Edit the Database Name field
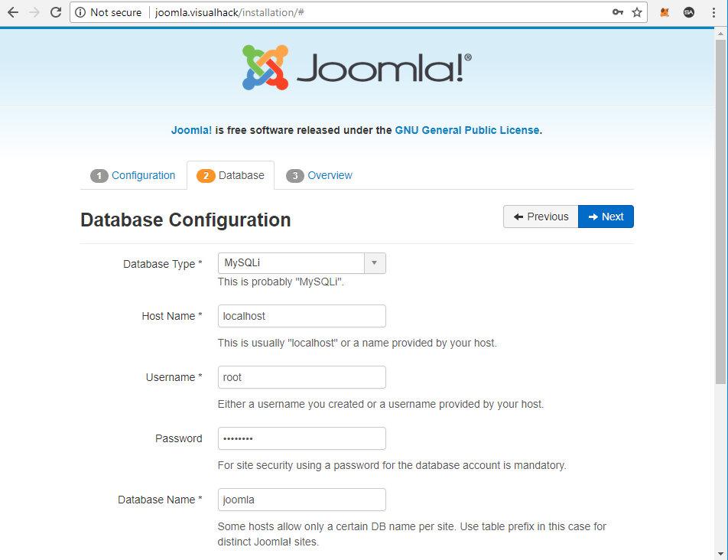 [x=302, y=500]
